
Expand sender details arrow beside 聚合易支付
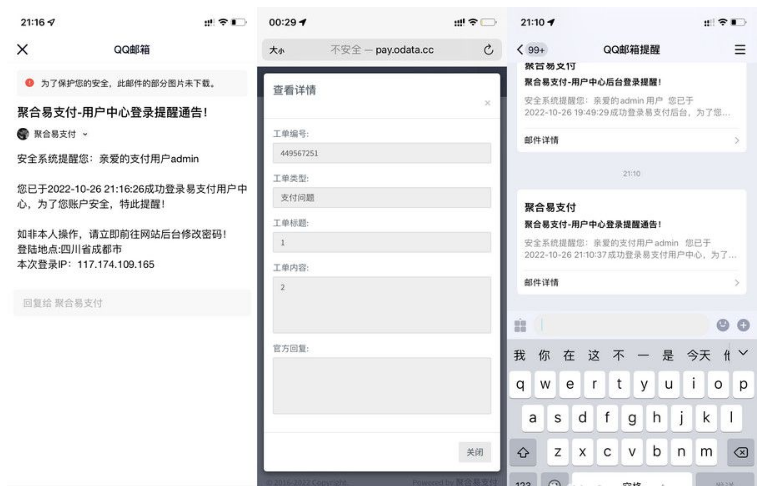click(85, 134)
